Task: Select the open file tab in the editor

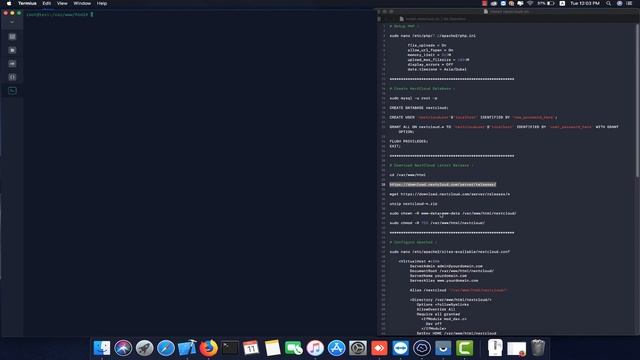Action: (433, 19)
